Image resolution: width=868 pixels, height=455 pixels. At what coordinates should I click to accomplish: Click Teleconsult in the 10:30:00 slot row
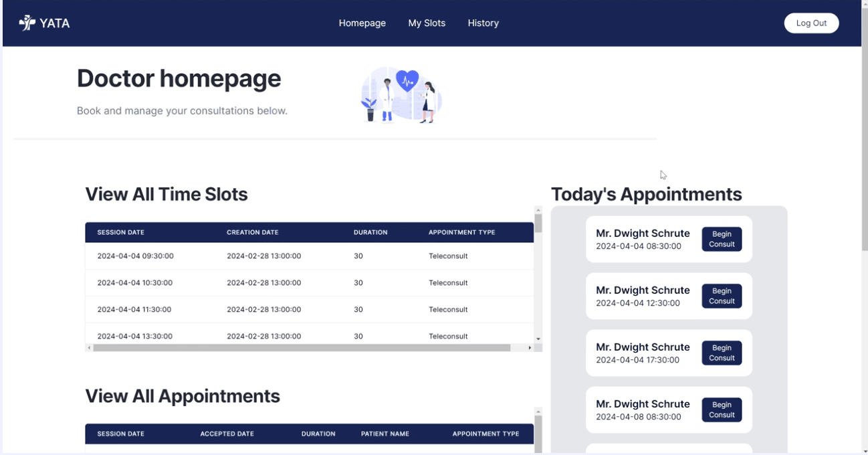pyautogui.click(x=448, y=283)
